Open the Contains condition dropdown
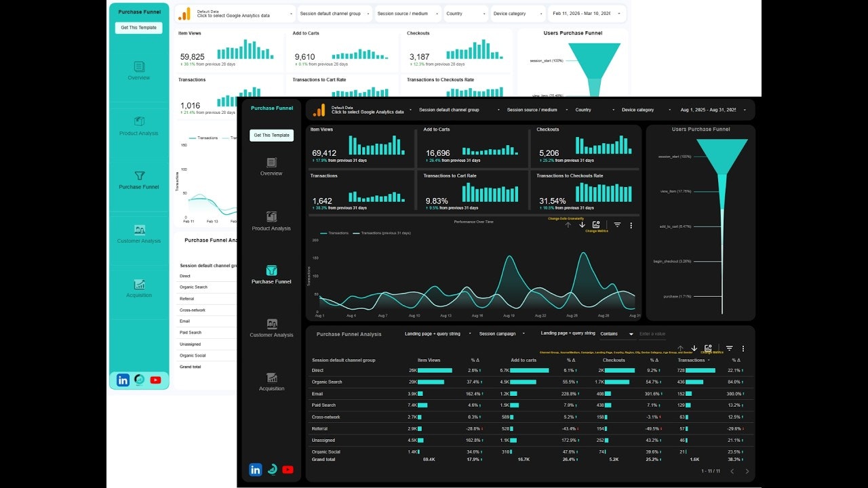 [617, 333]
